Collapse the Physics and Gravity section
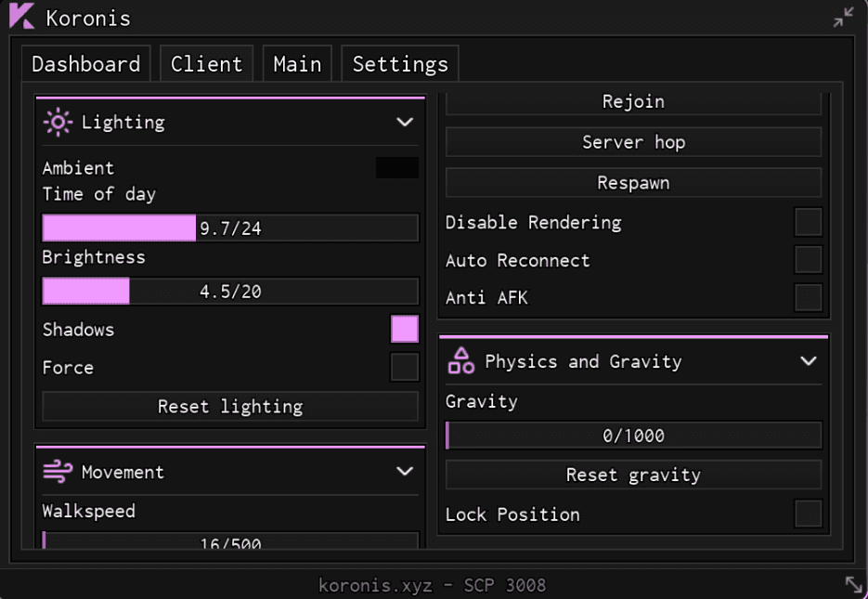Screen dimensions: 868x599 tap(810, 360)
